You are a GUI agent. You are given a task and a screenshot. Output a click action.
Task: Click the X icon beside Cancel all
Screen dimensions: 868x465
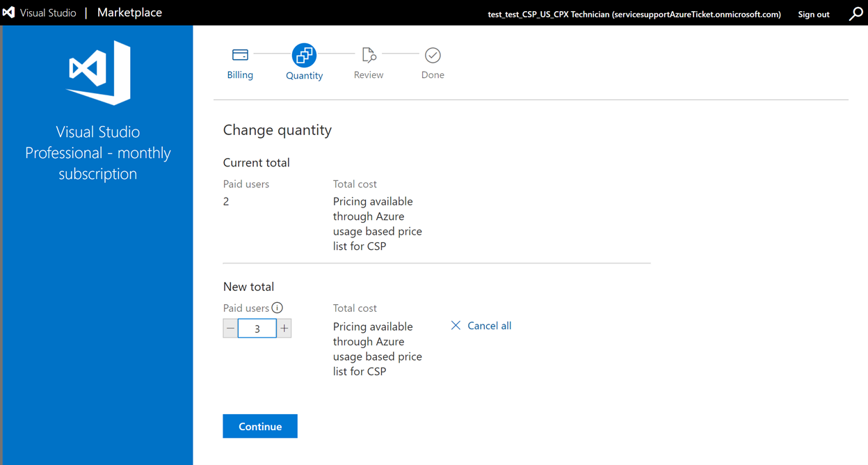tap(456, 325)
